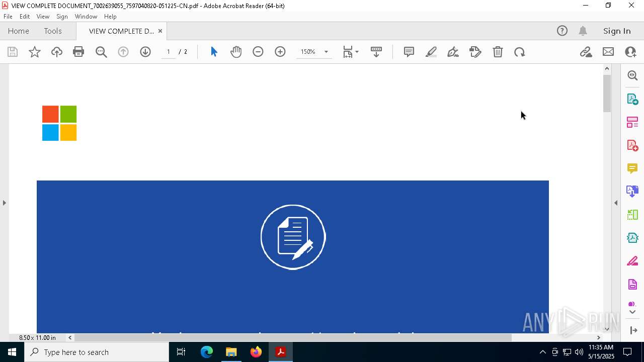The image size is (644, 362).
Task: Upload the file to cloud with the upload icon
Action: 56,52
